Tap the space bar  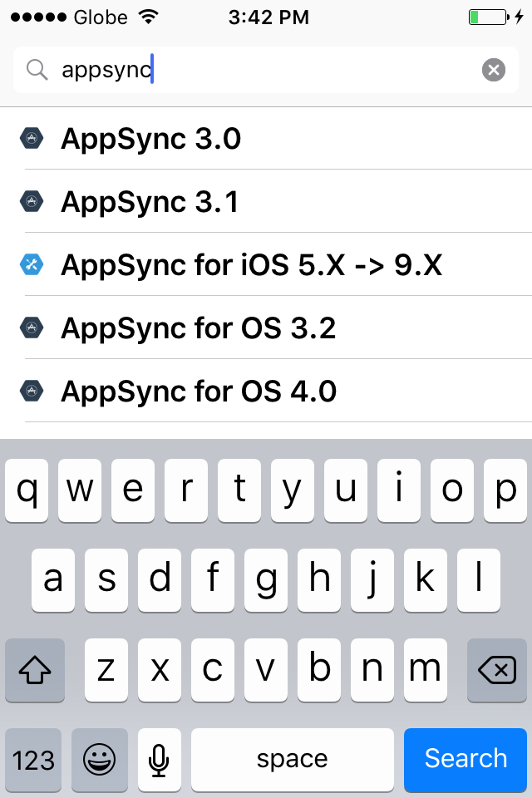pyautogui.click(x=292, y=759)
